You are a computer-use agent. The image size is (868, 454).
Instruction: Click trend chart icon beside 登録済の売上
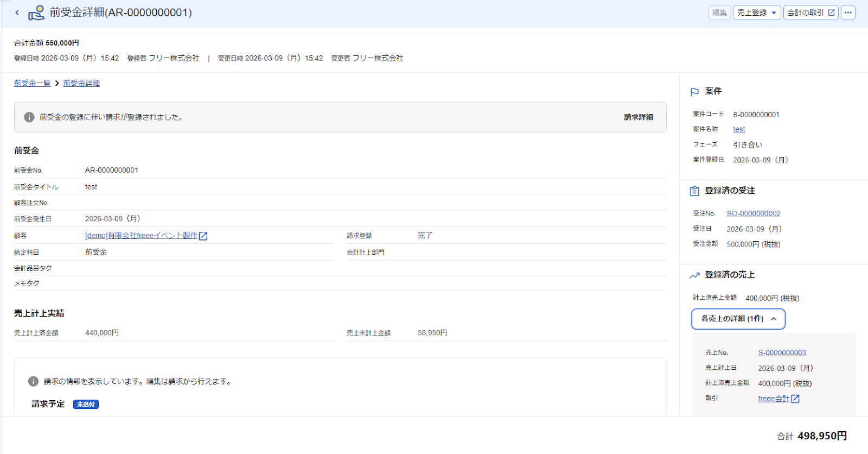694,275
